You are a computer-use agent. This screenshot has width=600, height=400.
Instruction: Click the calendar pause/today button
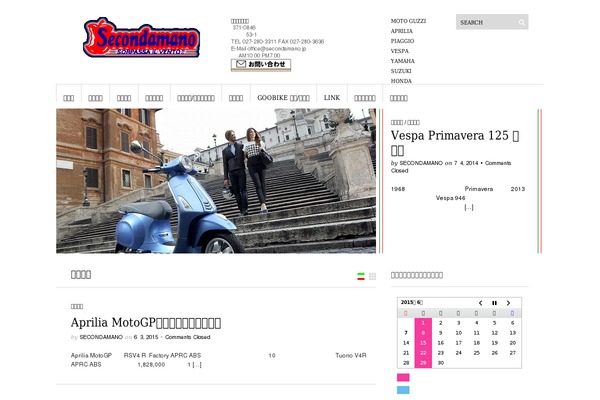(x=494, y=303)
